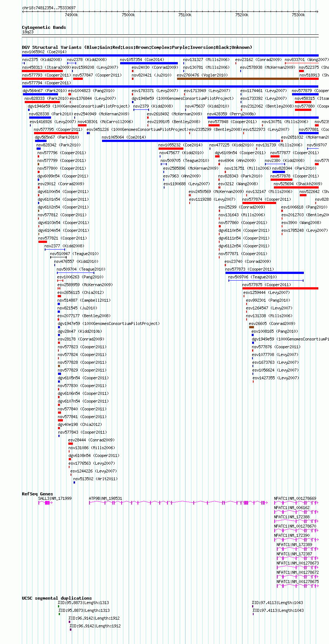
Task: Select the 18q23 cytogenetic band label
Action: (28, 32)
